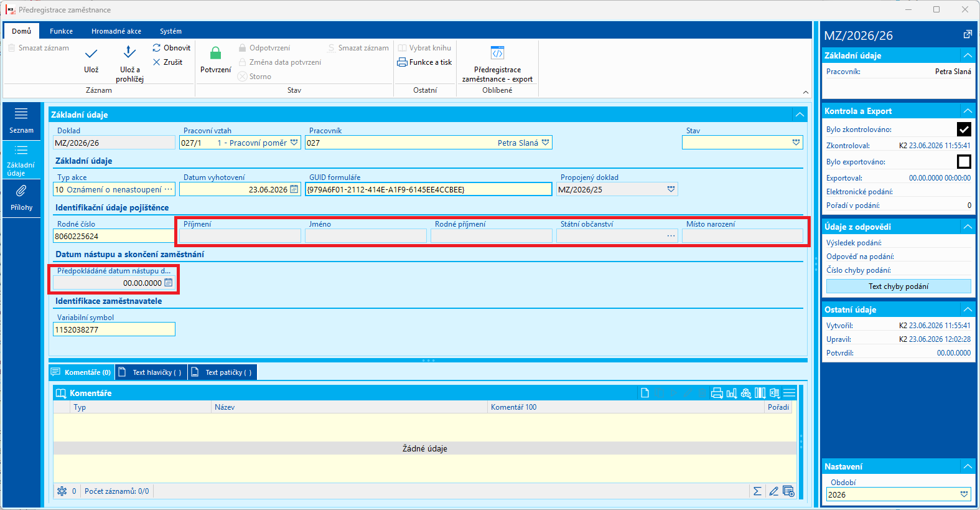The height and width of the screenshot is (510, 980).
Task: Open calendar for Předpokládané datum nástupu
Action: (x=168, y=283)
